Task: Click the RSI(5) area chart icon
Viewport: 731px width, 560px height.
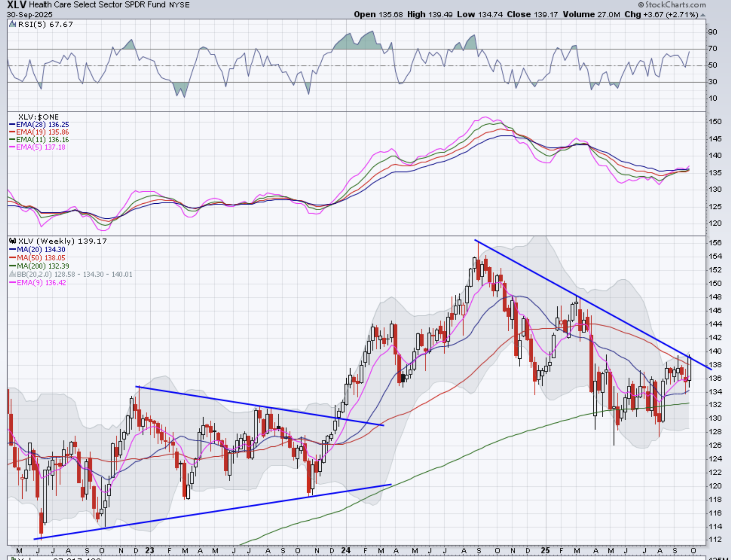Action: (13, 24)
